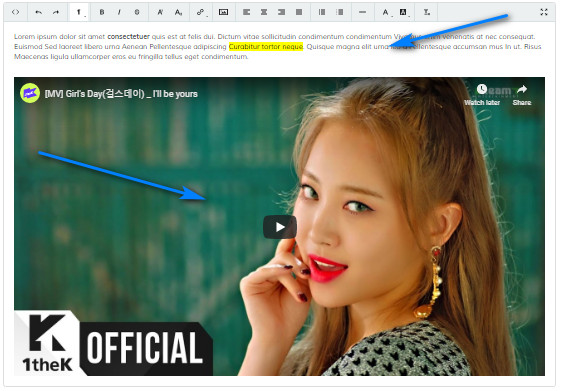Justify the text alignment
This screenshot has height=391, width=561.
click(x=299, y=12)
